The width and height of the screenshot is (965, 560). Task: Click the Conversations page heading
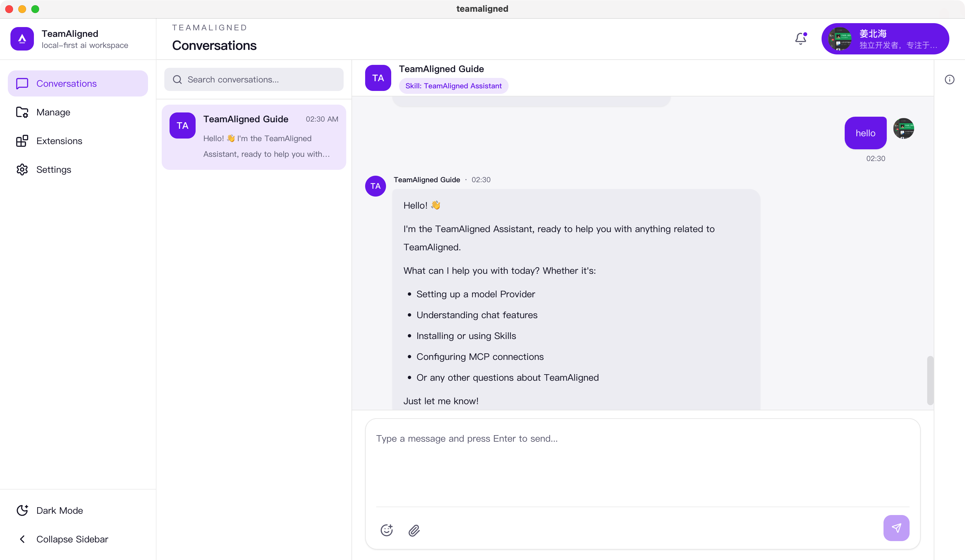(214, 46)
